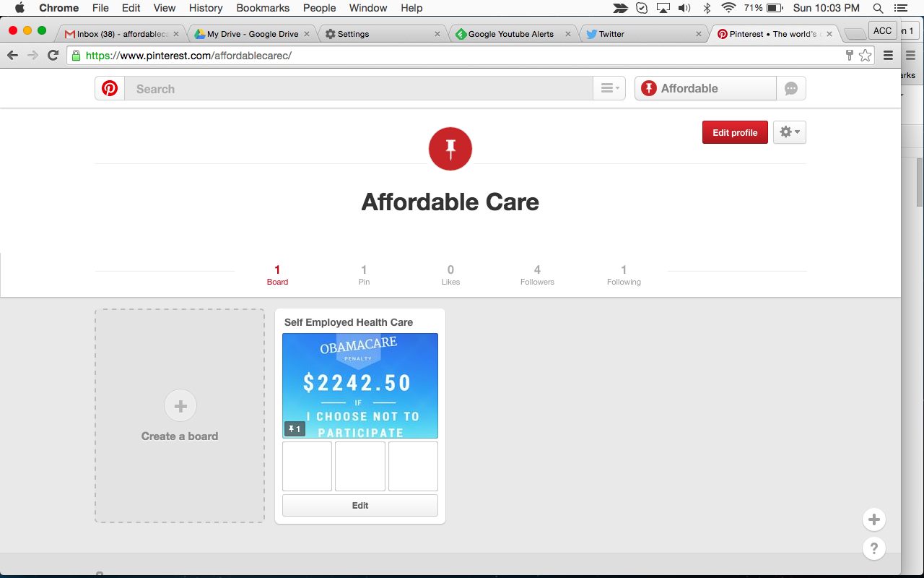924x578 pixels.
Task: Click the Bluetooth menu bar icon
Action: pos(707,8)
